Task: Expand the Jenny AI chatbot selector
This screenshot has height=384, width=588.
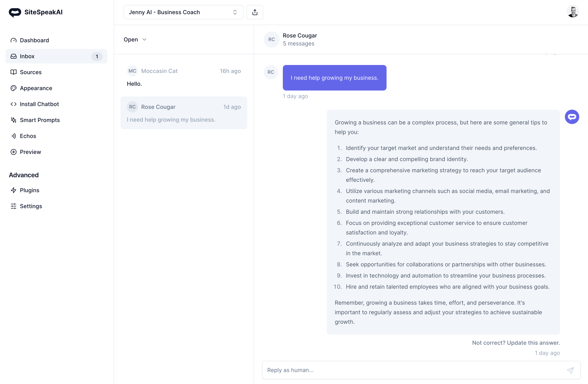Action: click(183, 12)
